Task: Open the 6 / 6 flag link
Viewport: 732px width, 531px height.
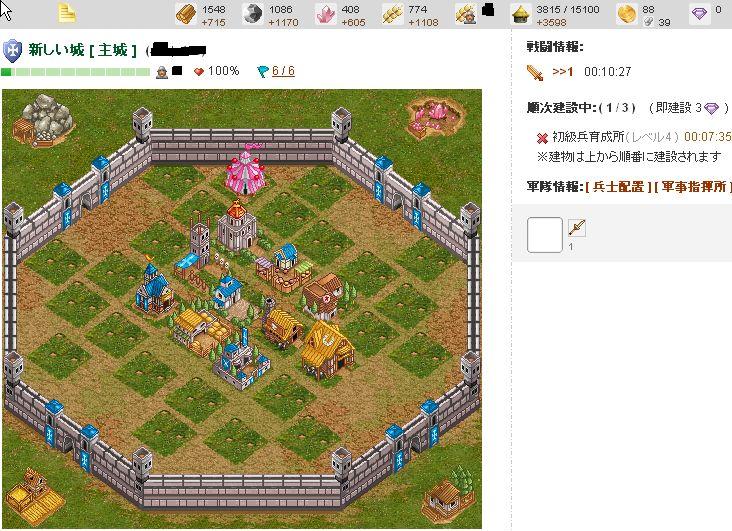Action: click(283, 71)
